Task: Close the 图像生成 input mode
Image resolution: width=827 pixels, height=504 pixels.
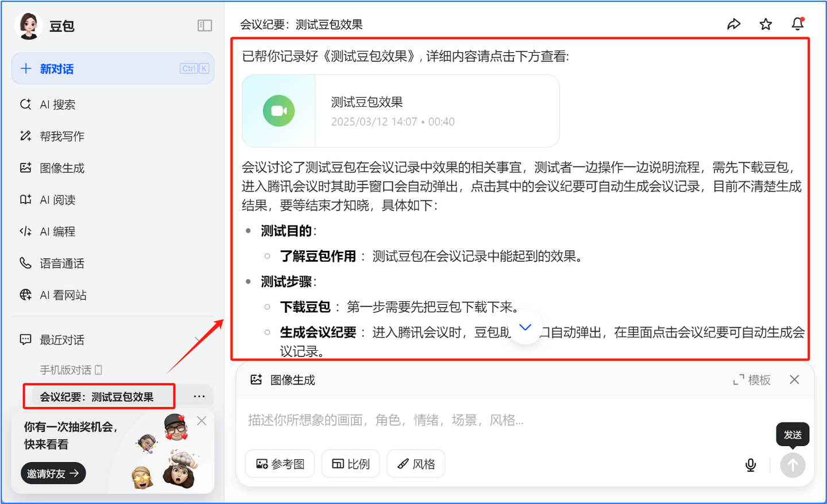Action: pyautogui.click(x=794, y=379)
